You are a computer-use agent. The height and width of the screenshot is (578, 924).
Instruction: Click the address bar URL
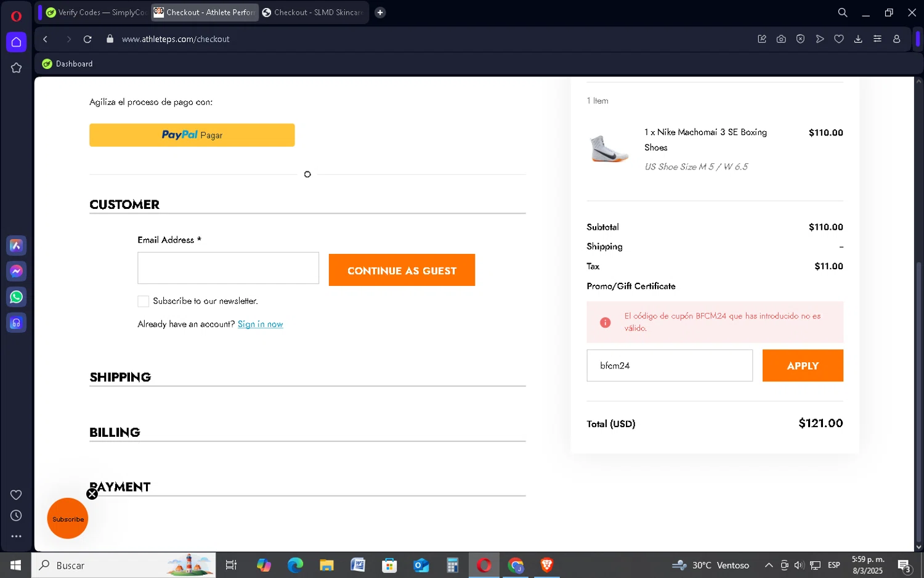176,39
